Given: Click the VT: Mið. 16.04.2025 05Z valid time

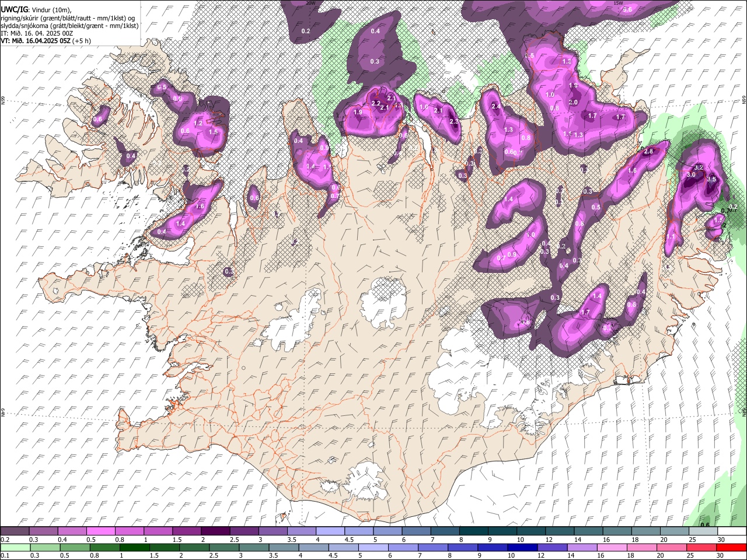Looking at the screenshot, I should click(35, 41).
